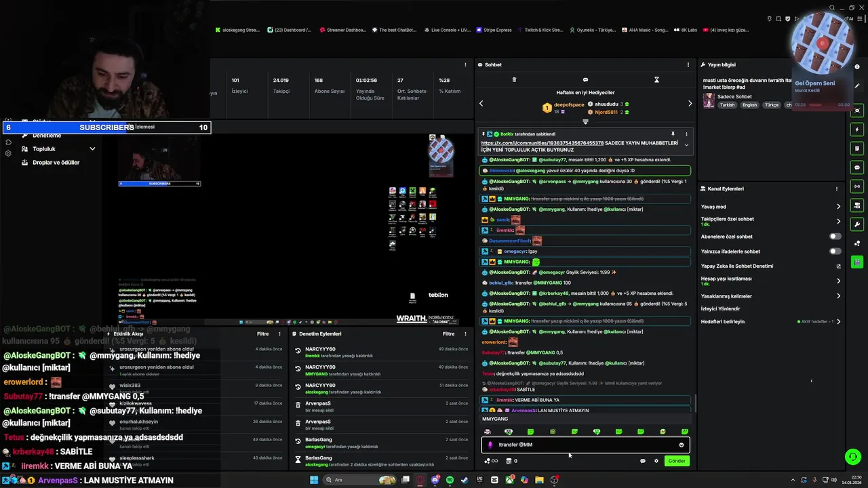This screenshot has width=868, height=488.
Task: Open Filtre in Denetim Eylemleri panel
Action: 448,334
